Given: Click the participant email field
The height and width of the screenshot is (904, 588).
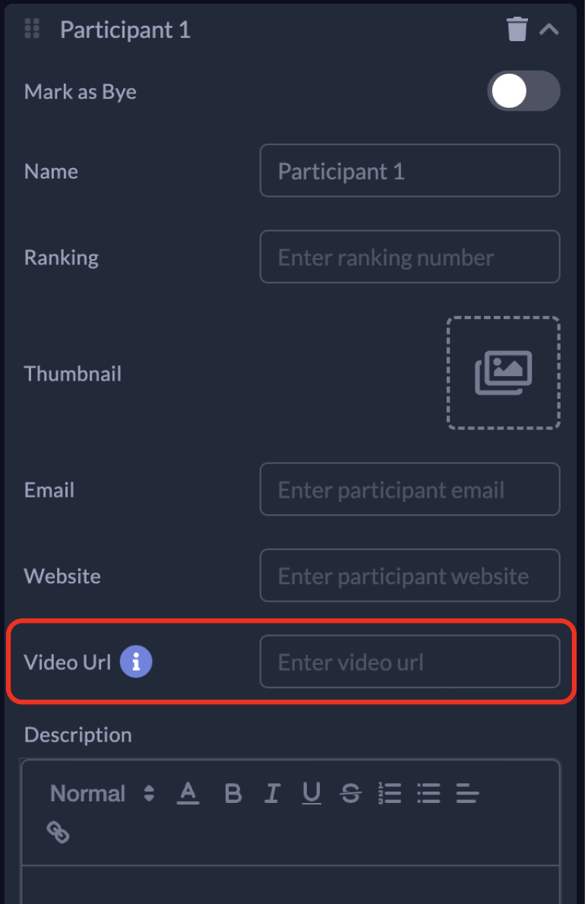Looking at the screenshot, I should coord(409,490).
